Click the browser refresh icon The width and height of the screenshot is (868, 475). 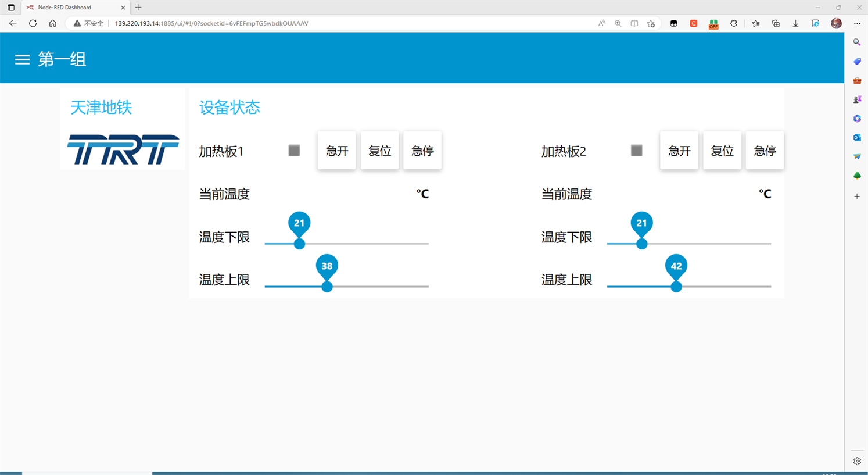point(33,23)
